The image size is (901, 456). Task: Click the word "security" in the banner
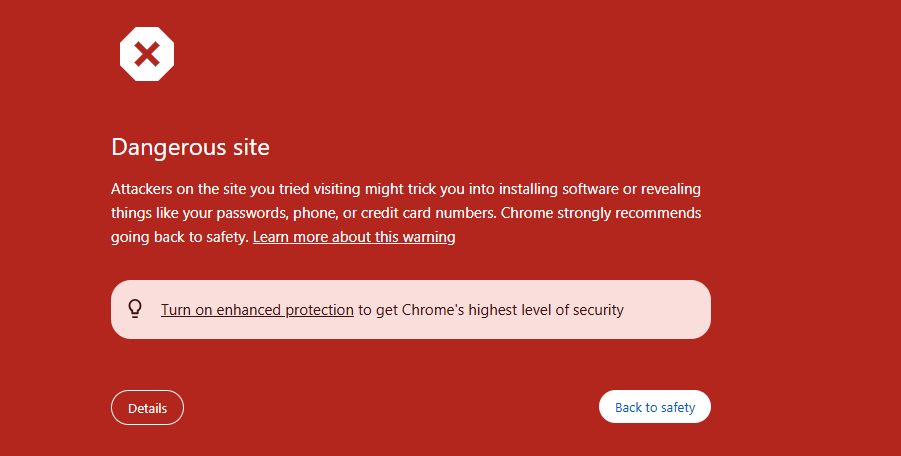tap(598, 310)
